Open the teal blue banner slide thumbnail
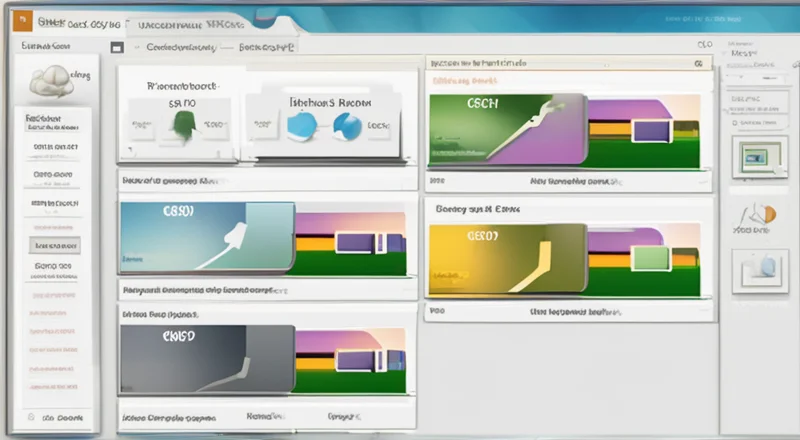The height and width of the screenshot is (440, 800). 205,237
